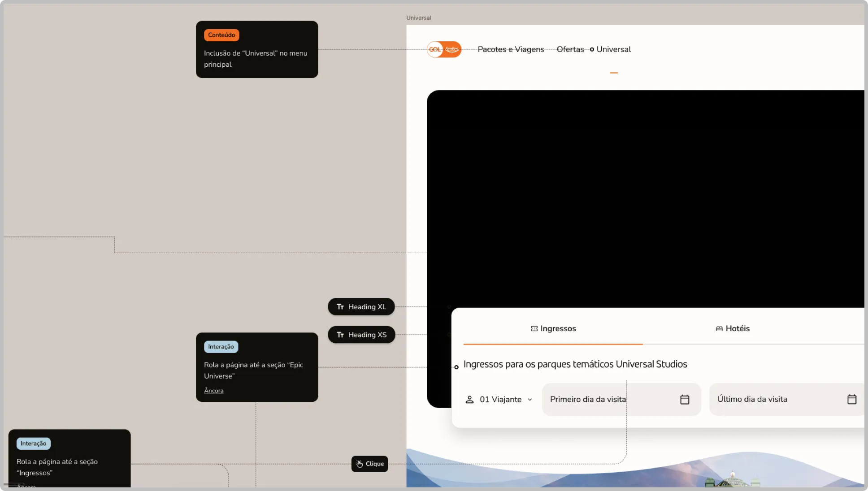Open calendar icon in Primeiro dia field

[x=685, y=399]
